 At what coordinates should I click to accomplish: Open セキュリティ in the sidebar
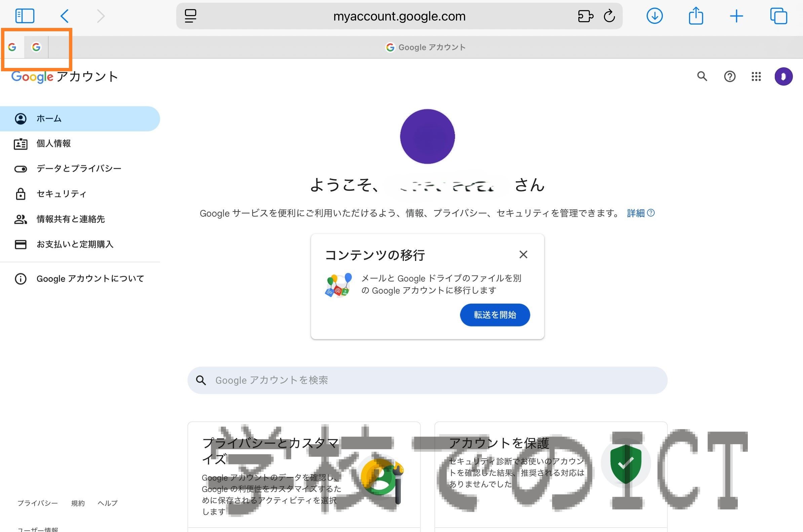pos(80,194)
